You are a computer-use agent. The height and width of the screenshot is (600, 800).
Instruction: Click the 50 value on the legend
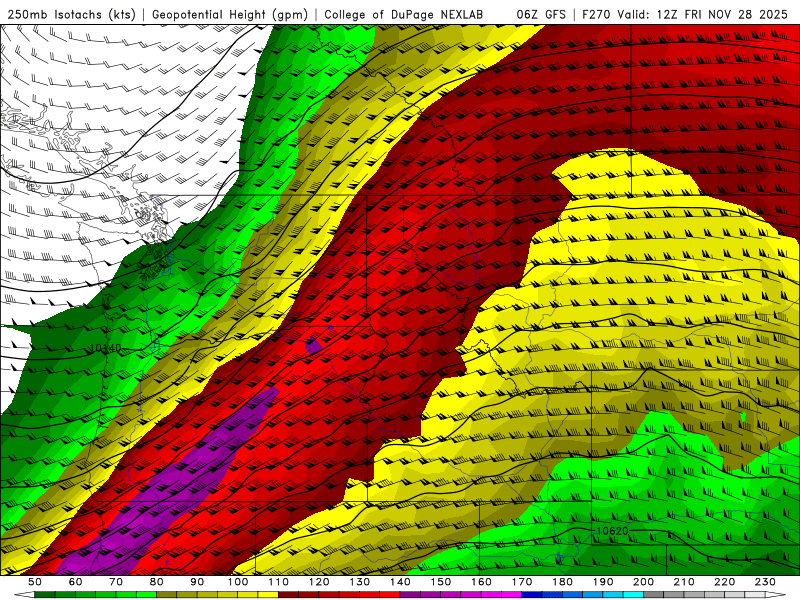point(35,582)
